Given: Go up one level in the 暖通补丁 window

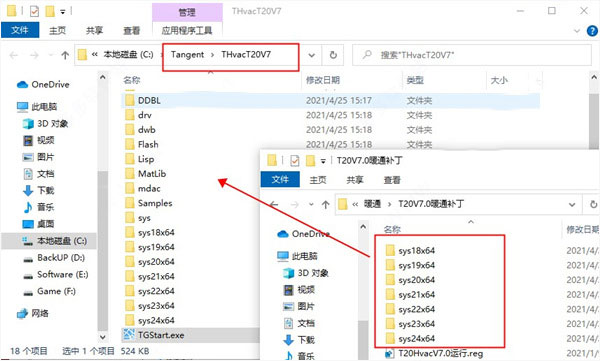Looking at the screenshot, I should tap(326, 204).
